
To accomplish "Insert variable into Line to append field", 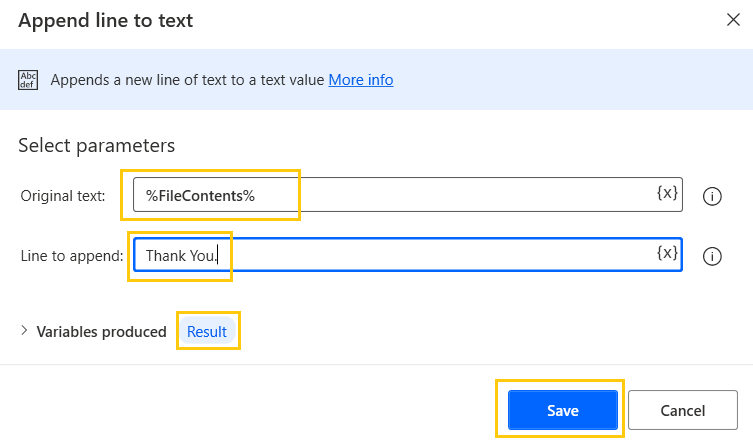I will pyautogui.click(x=667, y=253).
